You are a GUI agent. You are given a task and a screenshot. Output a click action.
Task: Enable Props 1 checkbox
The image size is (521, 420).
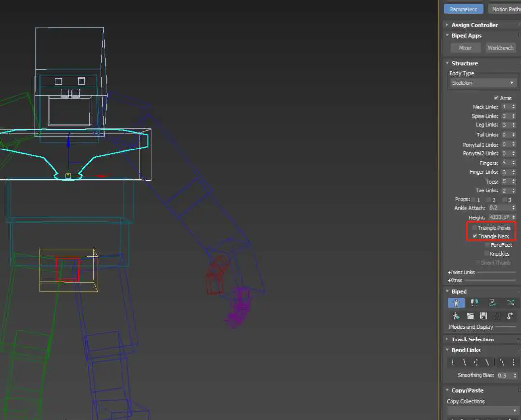(x=473, y=199)
